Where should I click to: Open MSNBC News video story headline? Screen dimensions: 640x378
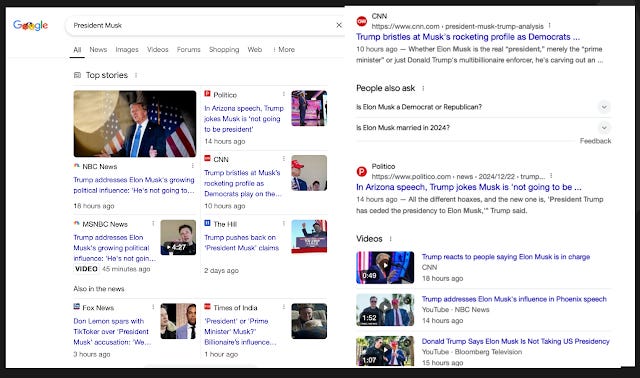(x=115, y=248)
